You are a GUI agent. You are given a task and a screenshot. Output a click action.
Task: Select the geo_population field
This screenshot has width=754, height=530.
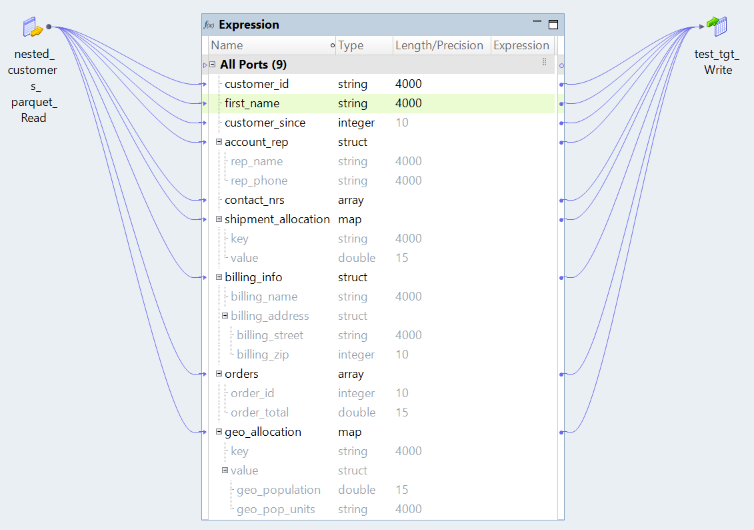click(278, 490)
